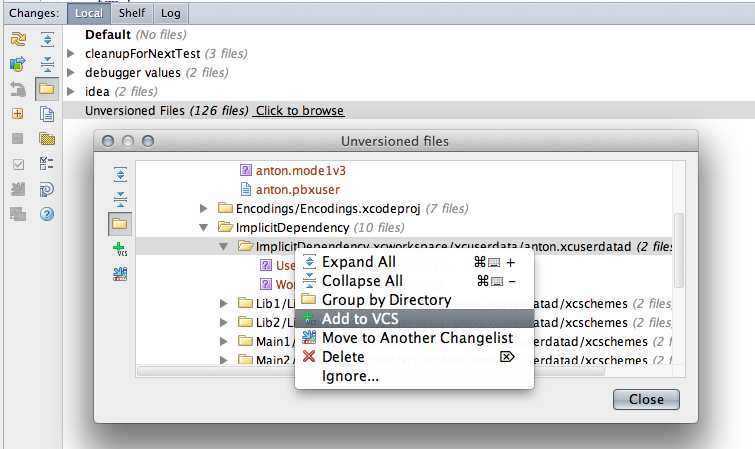Click the Commit Changes icon
Viewport: 755px width, 449px height.
pyautogui.click(x=18, y=65)
